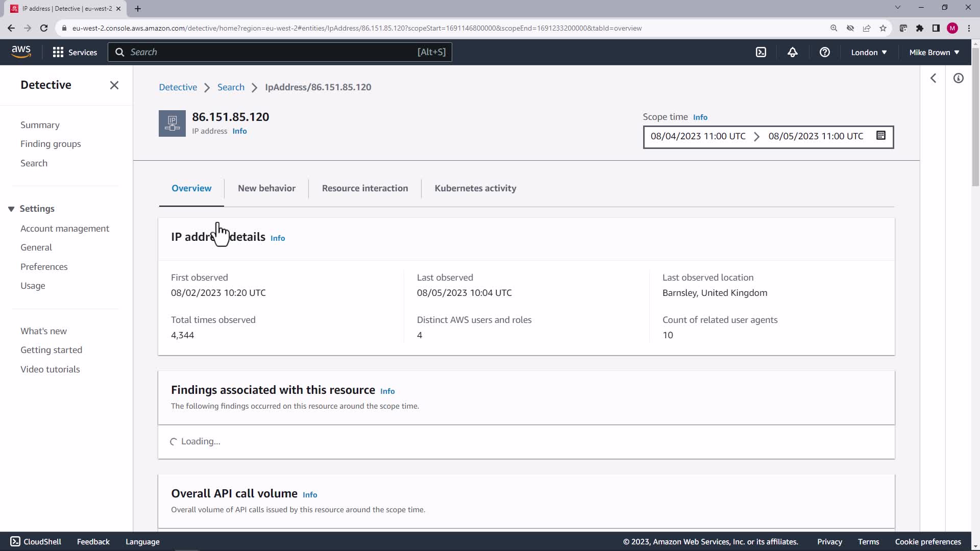Viewport: 980px width, 551px height.
Task: Click CloudShell icon in footer bar
Action: point(15,541)
